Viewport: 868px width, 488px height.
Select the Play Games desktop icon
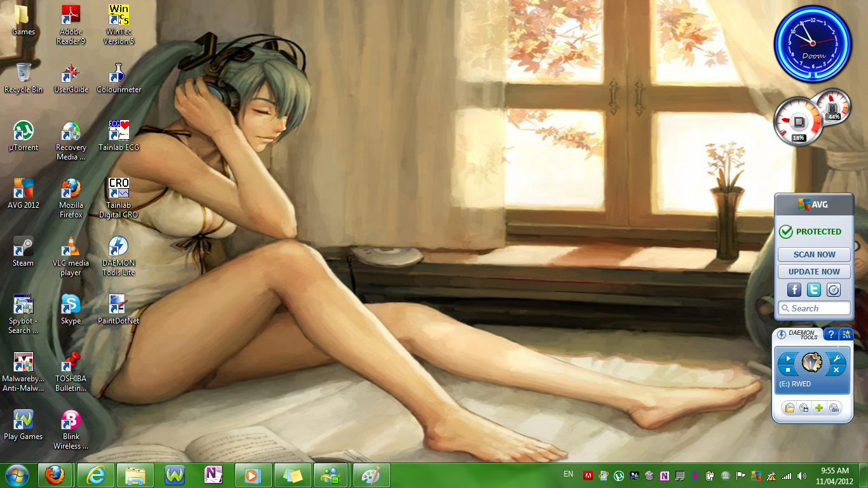(24, 425)
